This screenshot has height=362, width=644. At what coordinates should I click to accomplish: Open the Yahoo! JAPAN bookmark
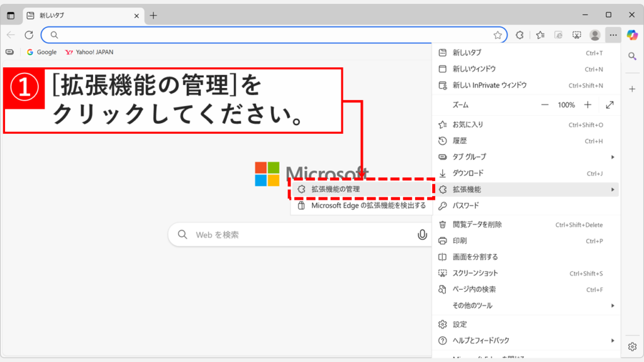click(x=87, y=52)
